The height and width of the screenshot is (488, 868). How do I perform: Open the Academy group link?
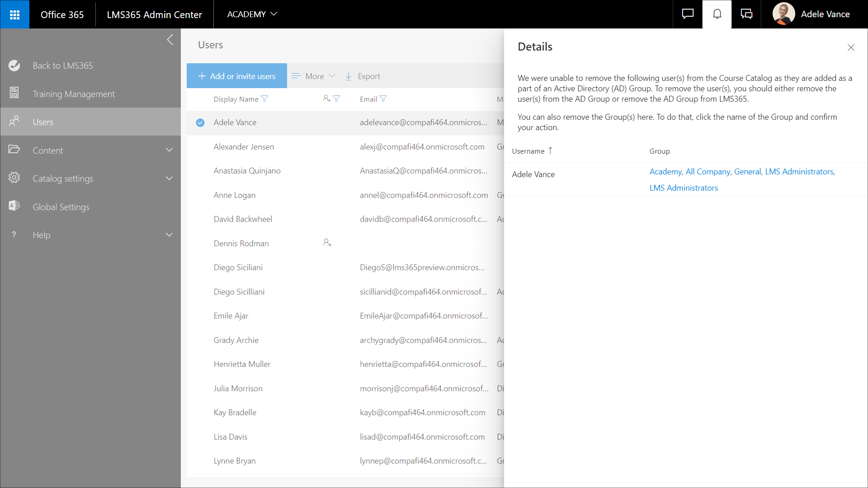coord(665,172)
